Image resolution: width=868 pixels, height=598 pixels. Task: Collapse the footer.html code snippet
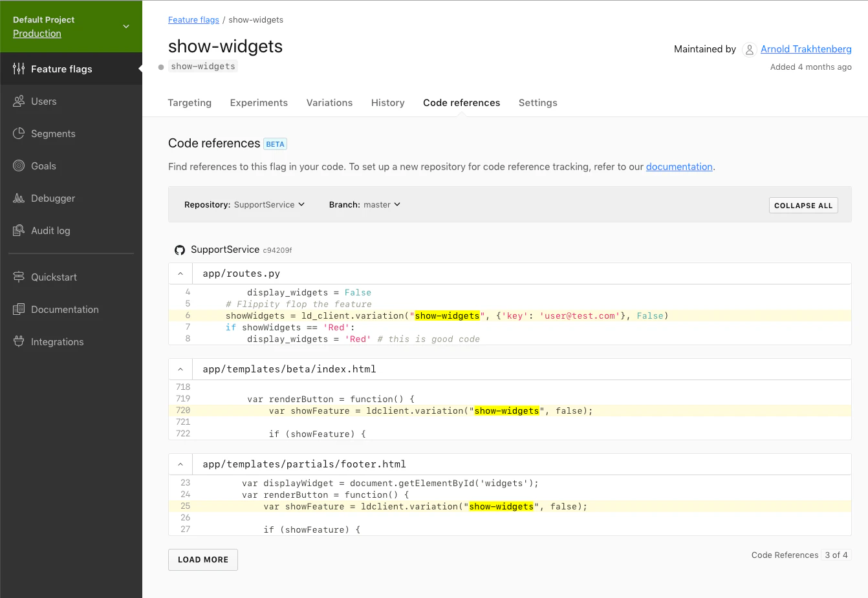tap(180, 464)
